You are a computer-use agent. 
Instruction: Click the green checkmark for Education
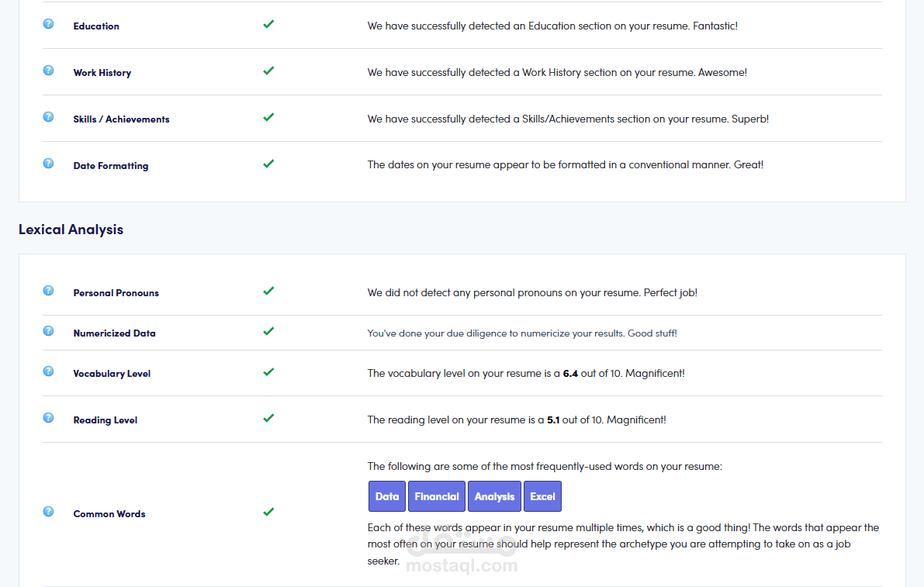268,24
